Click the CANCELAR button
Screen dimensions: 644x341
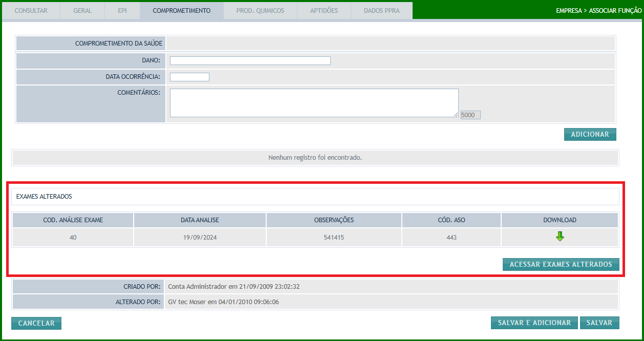36,323
